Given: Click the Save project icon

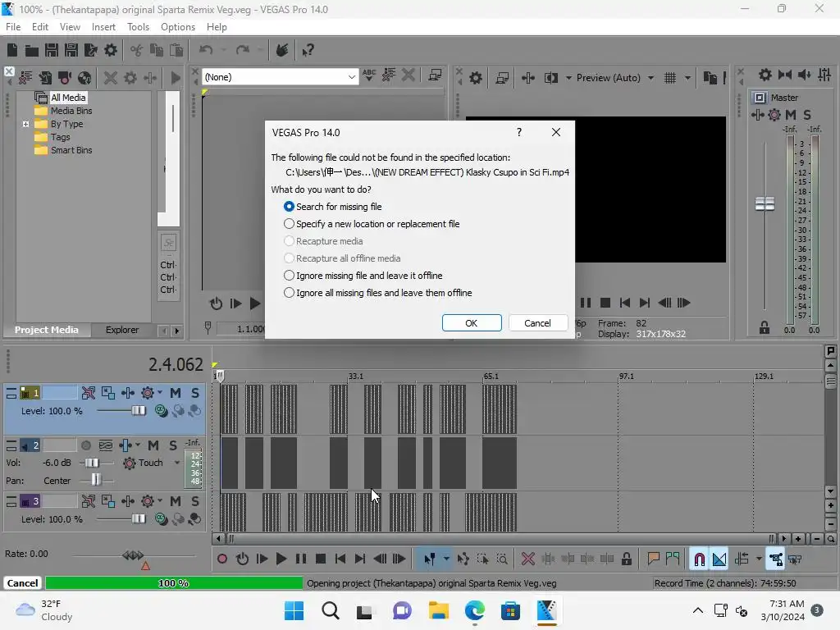Looking at the screenshot, I should (52, 50).
